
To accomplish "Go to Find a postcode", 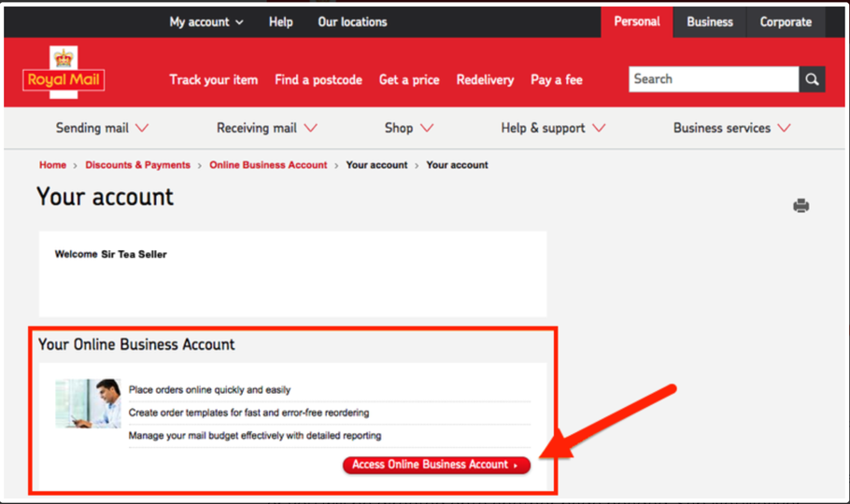I will (319, 79).
